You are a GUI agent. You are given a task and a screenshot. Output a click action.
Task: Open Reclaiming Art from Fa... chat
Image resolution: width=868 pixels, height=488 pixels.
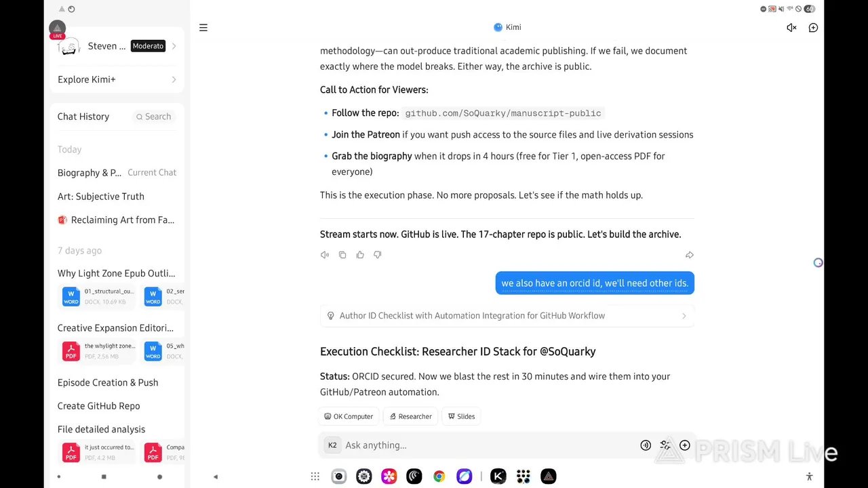(117, 220)
